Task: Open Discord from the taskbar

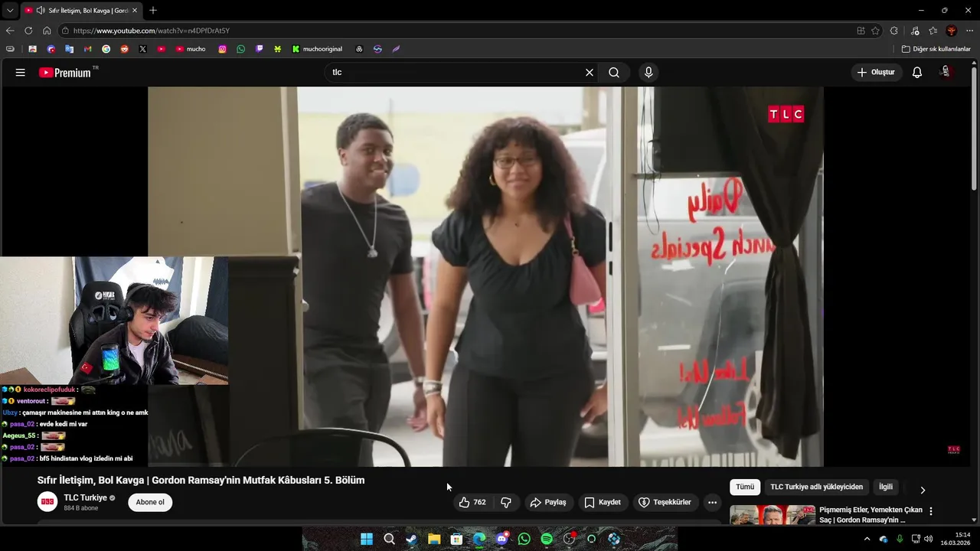Action: click(501, 539)
